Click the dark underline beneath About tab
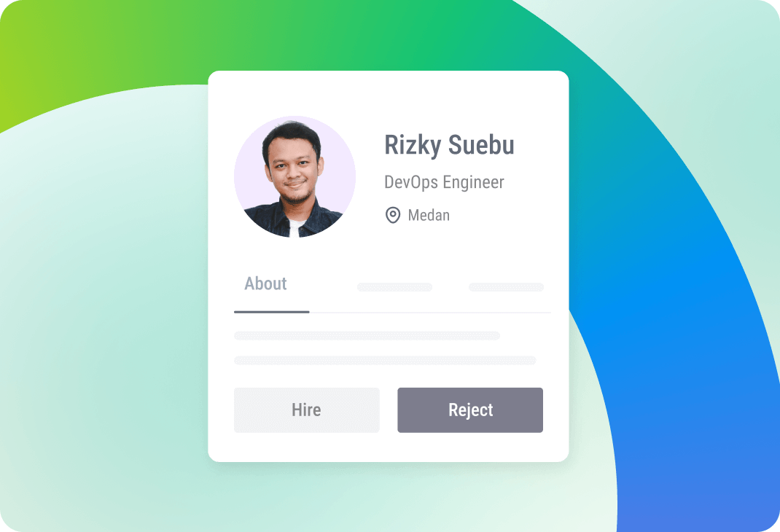780x532 pixels. coord(272,312)
